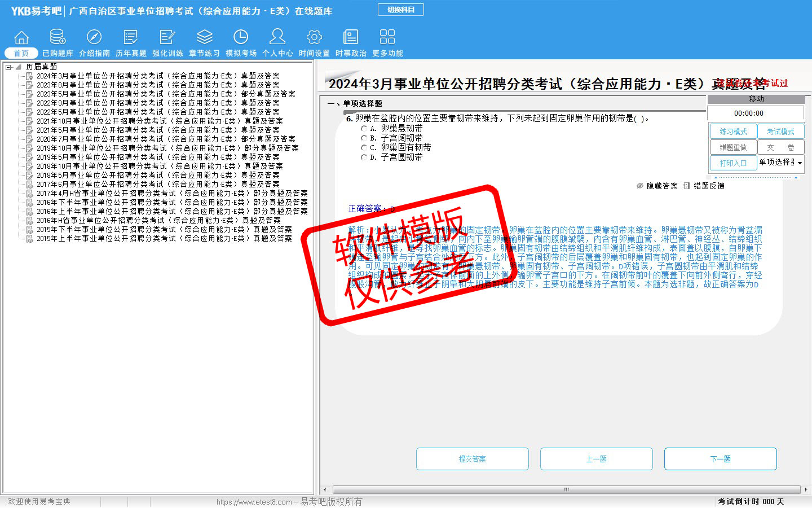Viewport: 812px width, 508px height.
Task: Toggle 隐藏答案 to hide the answer
Action: [x=657, y=186]
